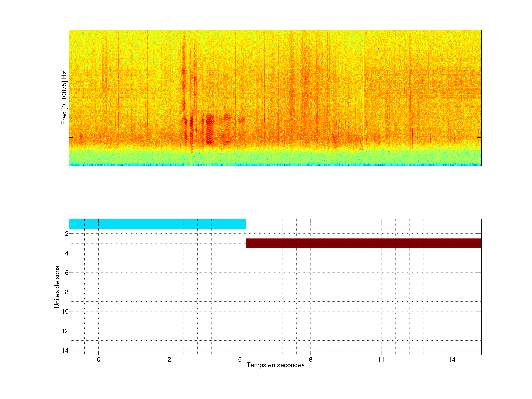Click the 'Temps en secondes' axis label
Image resolution: width=532 pixels, height=399 pixels.
(275, 365)
